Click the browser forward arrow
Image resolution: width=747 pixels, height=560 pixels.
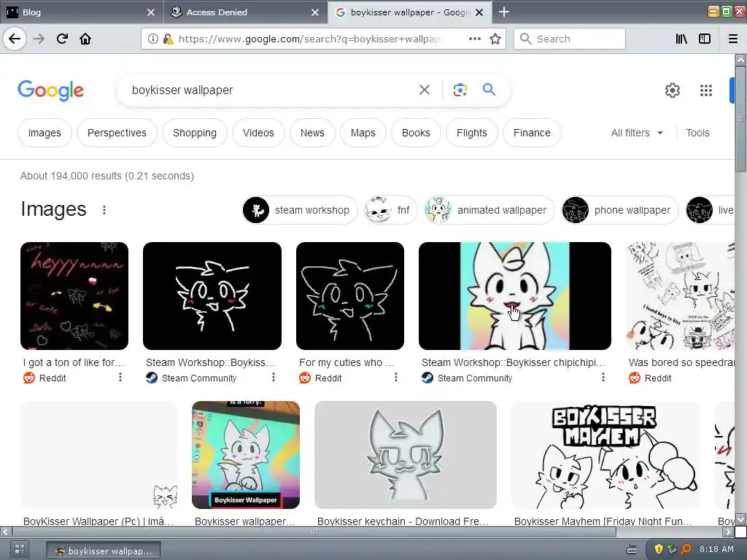(x=39, y=39)
